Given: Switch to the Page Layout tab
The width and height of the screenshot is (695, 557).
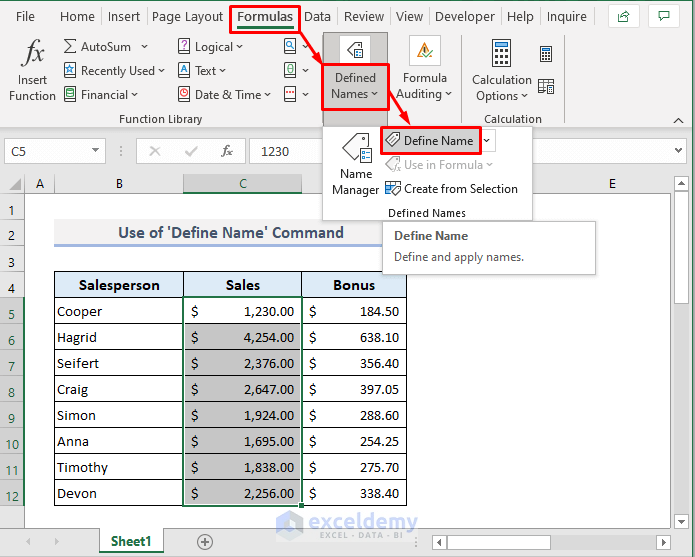Looking at the screenshot, I should click(x=187, y=16).
